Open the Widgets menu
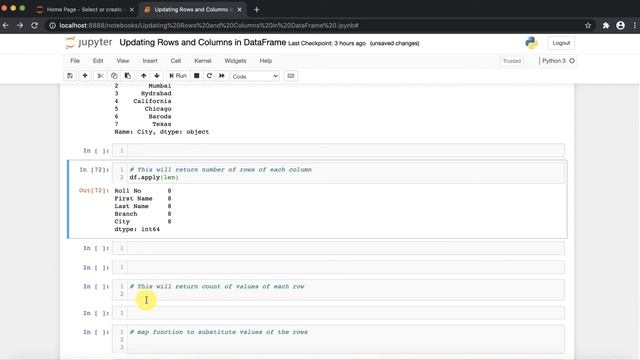640x360 pixels. click(235, 61)
